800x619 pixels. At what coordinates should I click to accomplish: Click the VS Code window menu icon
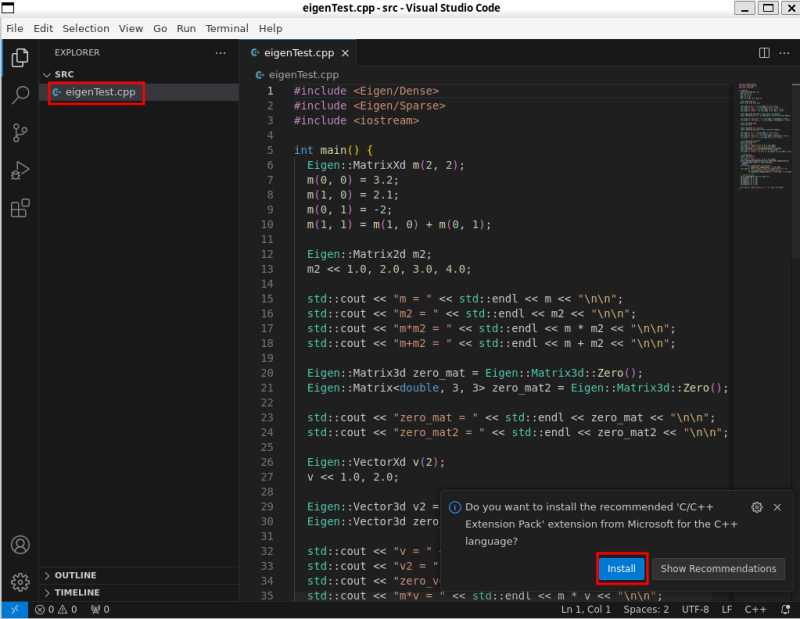tap(8, 8)
